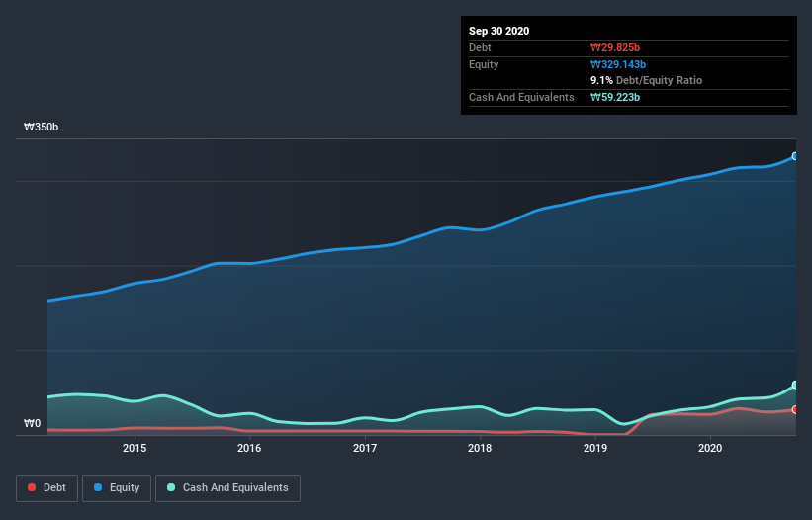Click the ₩0 y-axis label

coord(32,423)
